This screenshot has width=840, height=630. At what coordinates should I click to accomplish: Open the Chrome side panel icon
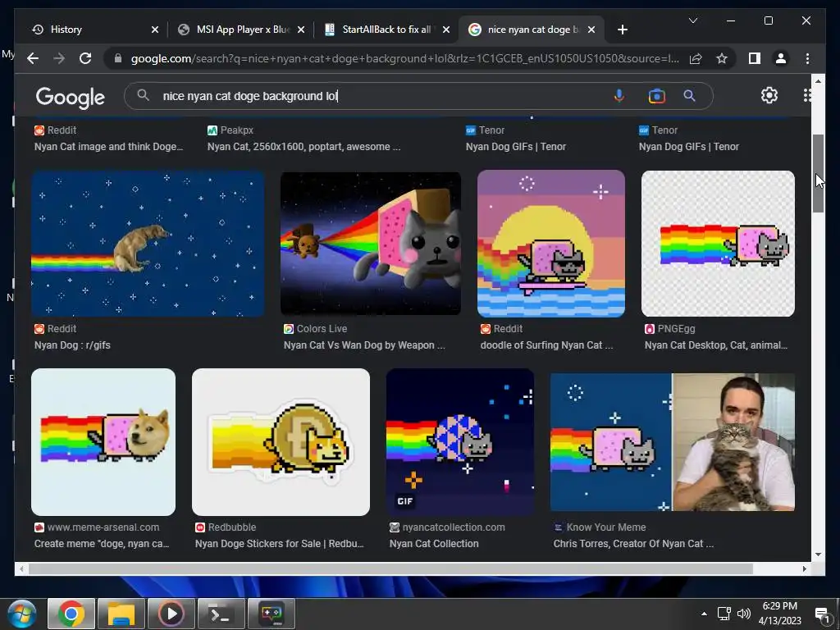point(755,58)
